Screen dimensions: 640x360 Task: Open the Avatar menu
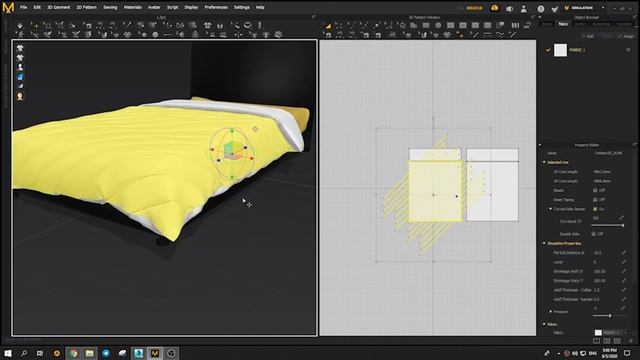[154, 7]
